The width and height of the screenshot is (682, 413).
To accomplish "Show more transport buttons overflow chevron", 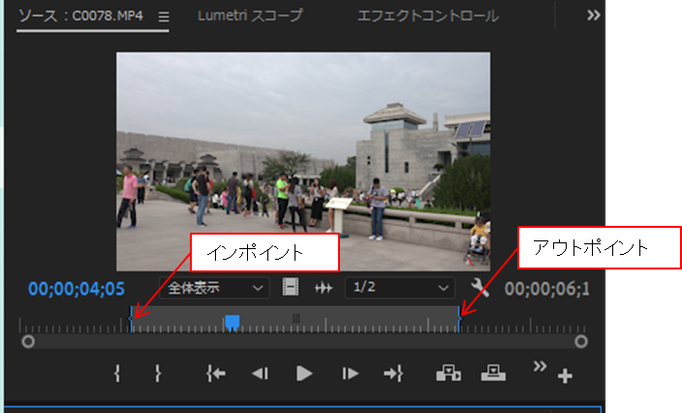I will pyautogui.click(x=540, y=366).
